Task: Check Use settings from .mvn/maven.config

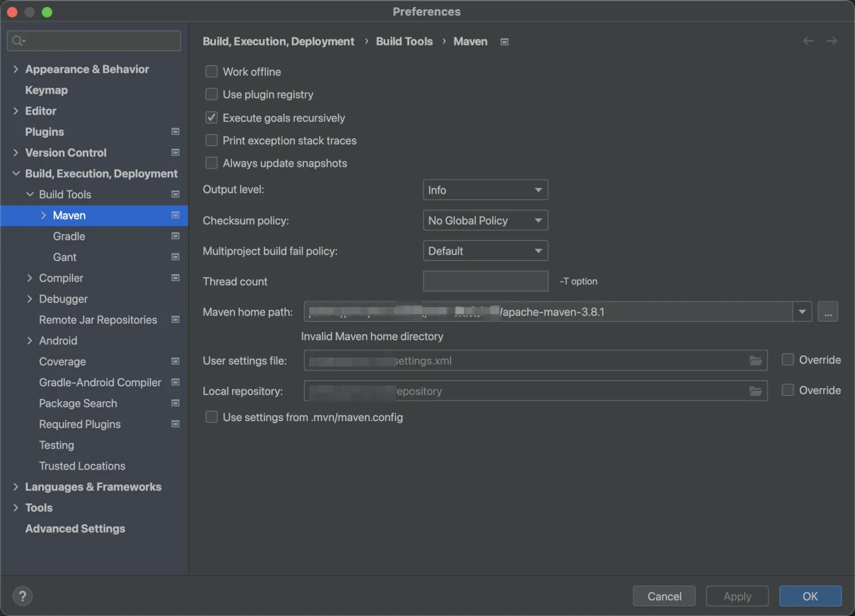Action: (x=211, y=417)
